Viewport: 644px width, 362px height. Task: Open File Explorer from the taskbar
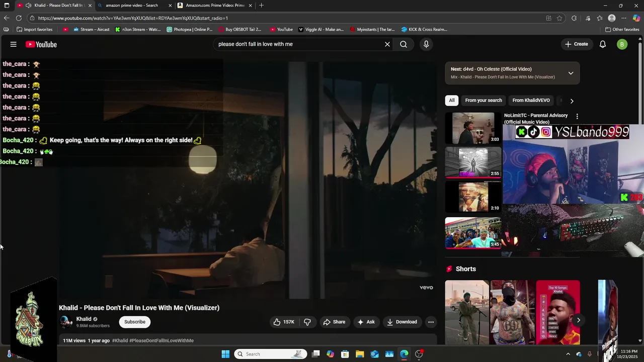359,354
